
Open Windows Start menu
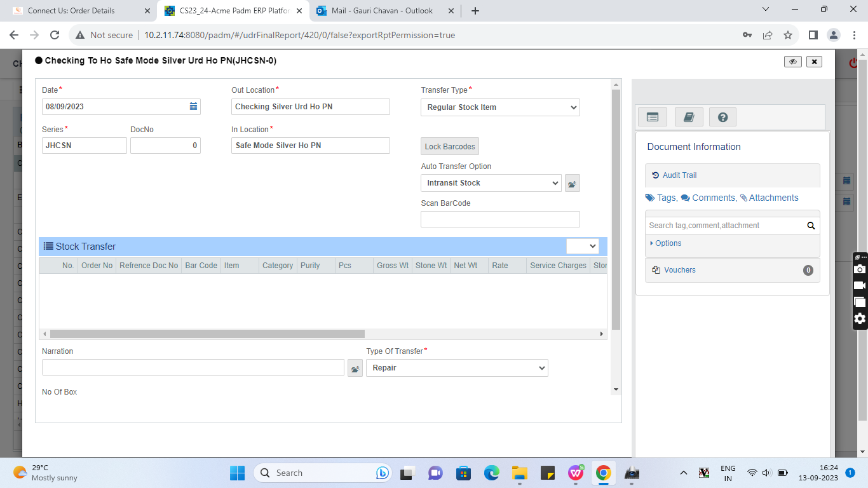[x=237, y=473]
